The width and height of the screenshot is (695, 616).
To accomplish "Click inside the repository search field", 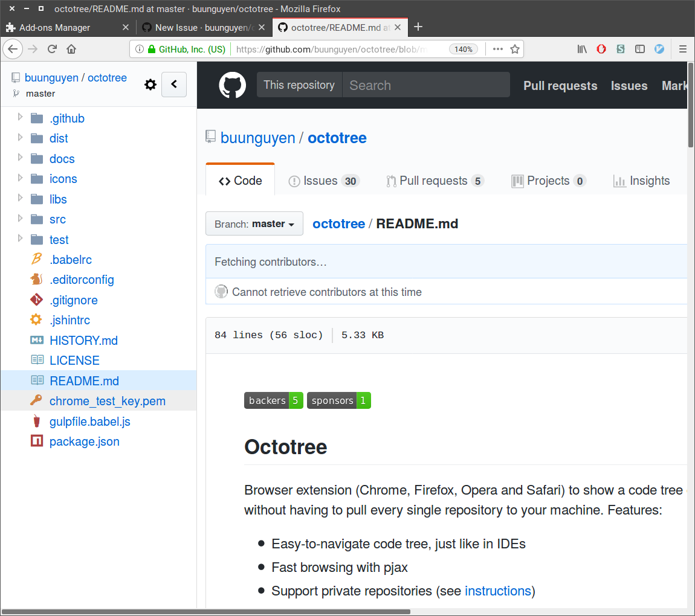I will [423, 85].
